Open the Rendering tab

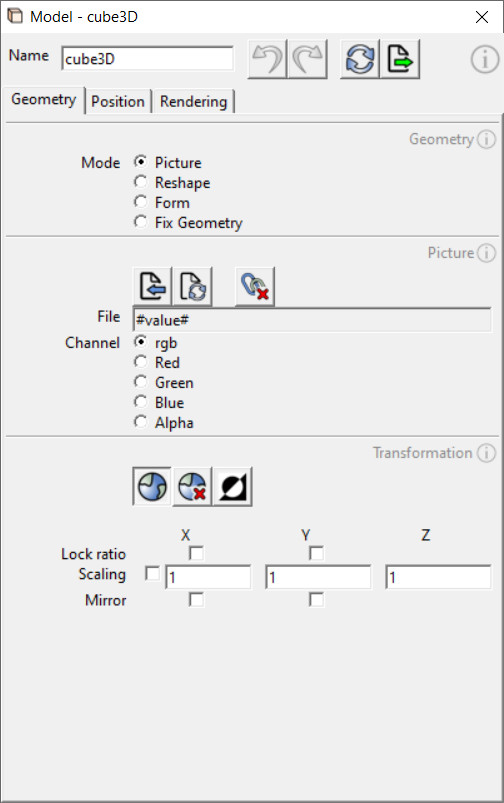coord(194,101)
